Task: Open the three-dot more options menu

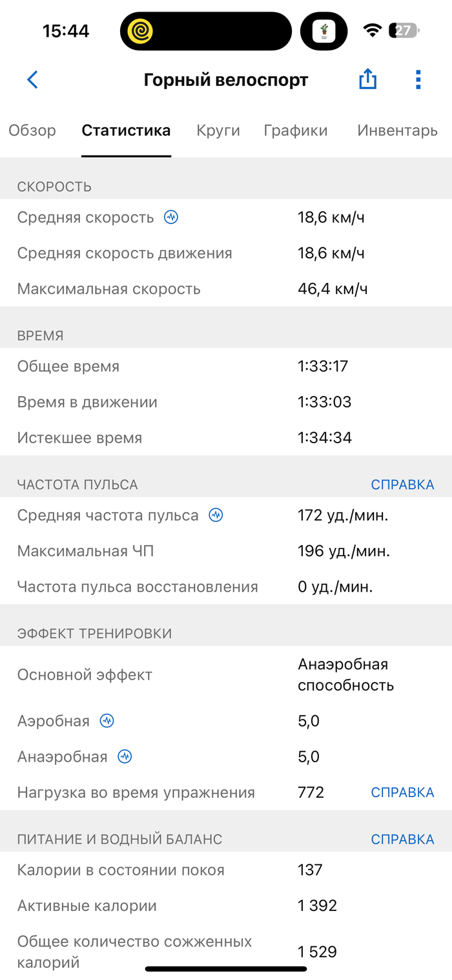Action: (x=418, y=80)
